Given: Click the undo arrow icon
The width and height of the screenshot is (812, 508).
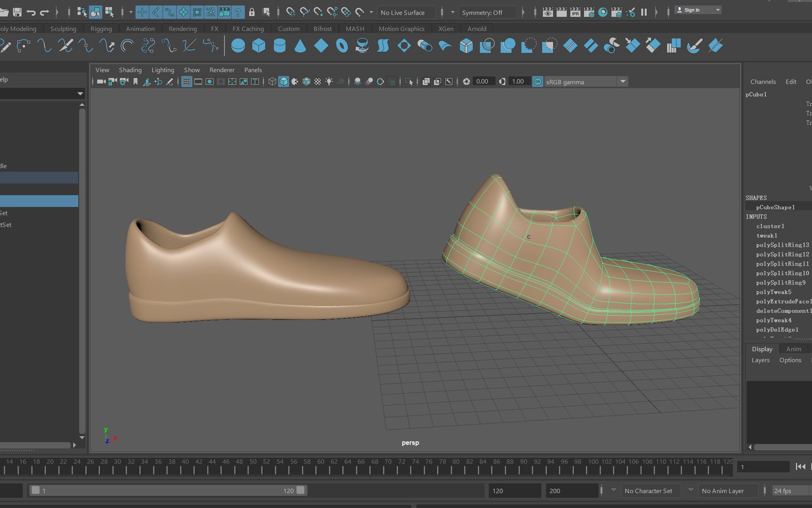Looking at the screenshot, I should tap(31, 12).
